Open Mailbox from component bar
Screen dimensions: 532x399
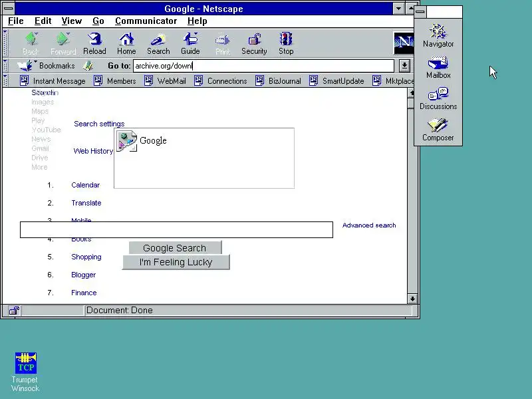438,68
